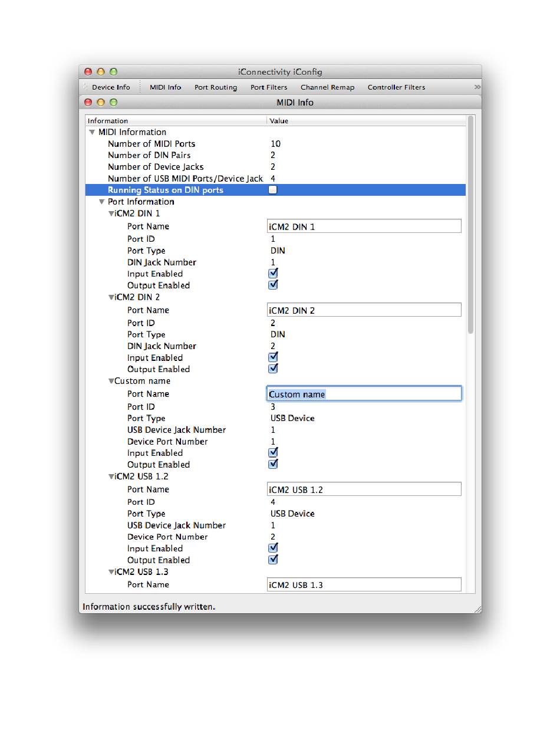
Task: Open the Controller Filters view
Action: (x=396, y=87)
